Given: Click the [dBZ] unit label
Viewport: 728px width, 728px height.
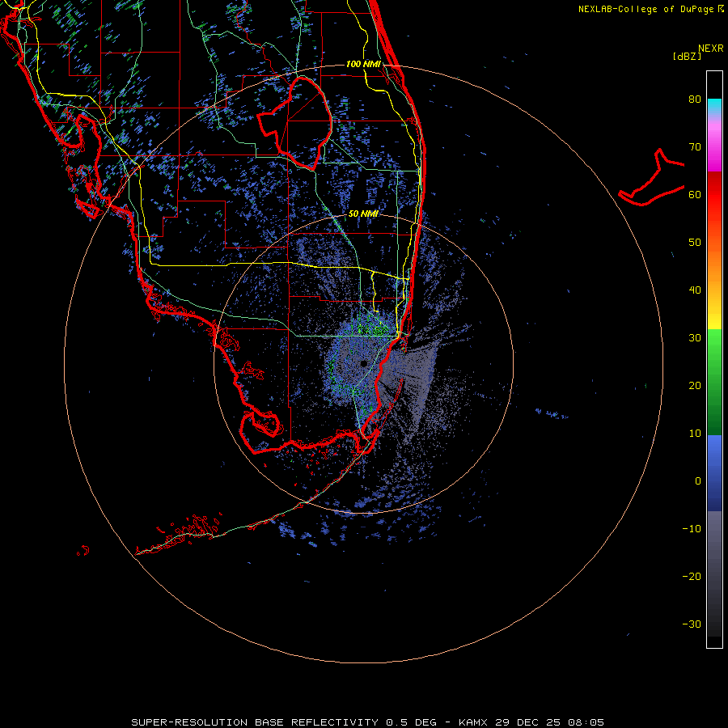Looking at the screenshot, I should 688,56.
